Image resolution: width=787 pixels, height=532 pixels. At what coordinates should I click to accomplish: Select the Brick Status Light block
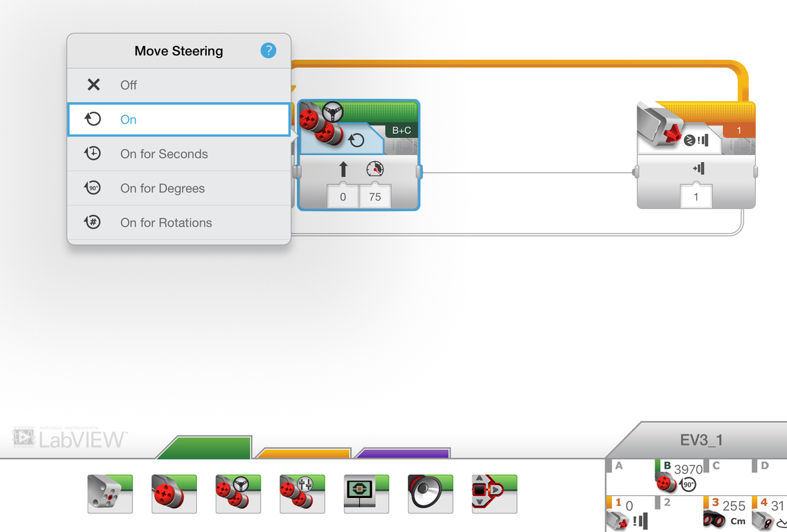pyautogui.click(x=494, y=493)
